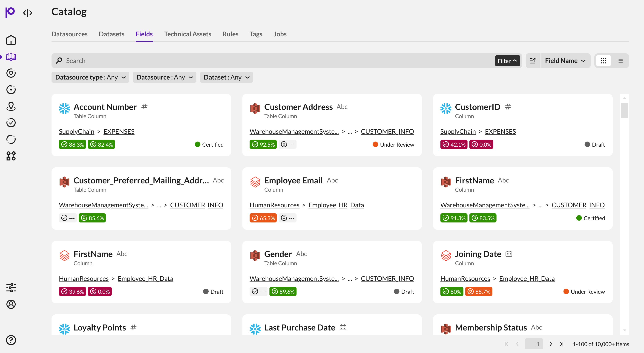Open the Help question mark icon

(11, 340)
